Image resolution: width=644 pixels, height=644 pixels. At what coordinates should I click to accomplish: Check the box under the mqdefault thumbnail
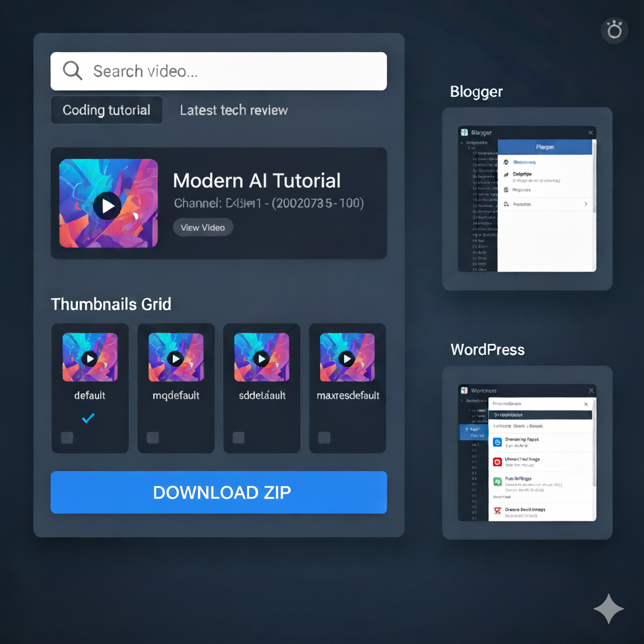152,438
